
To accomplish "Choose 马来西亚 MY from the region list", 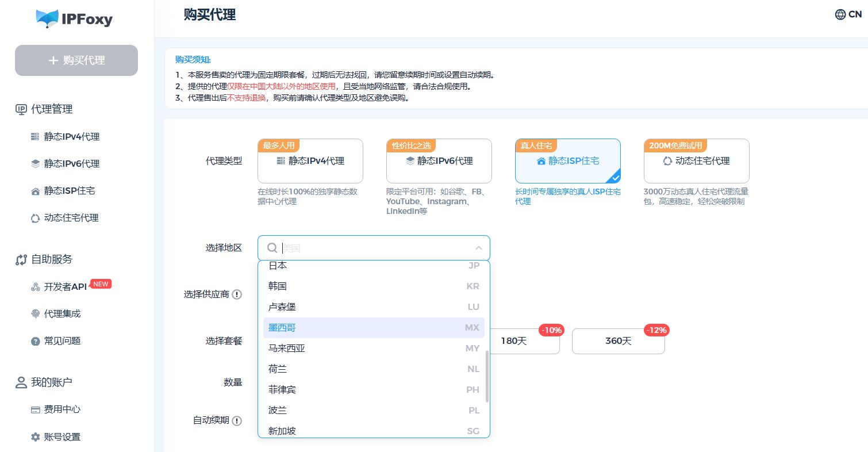I will coord(374,348).
